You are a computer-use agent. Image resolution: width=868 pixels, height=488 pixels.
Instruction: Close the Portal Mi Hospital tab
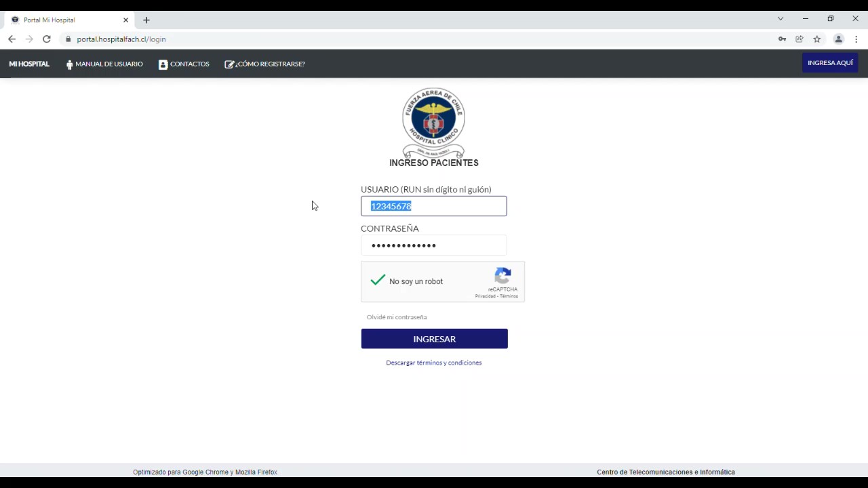click(125, 20)
